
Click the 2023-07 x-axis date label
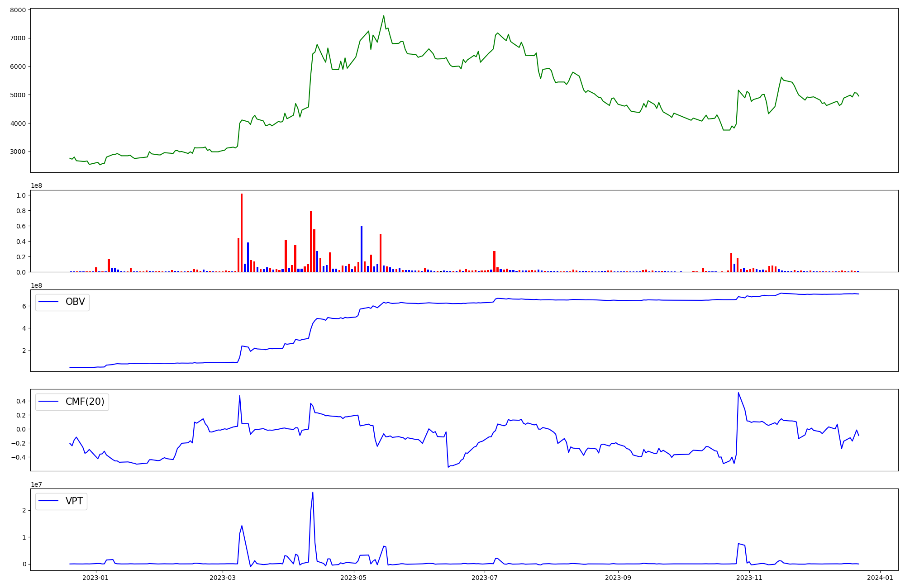point(485,577)
